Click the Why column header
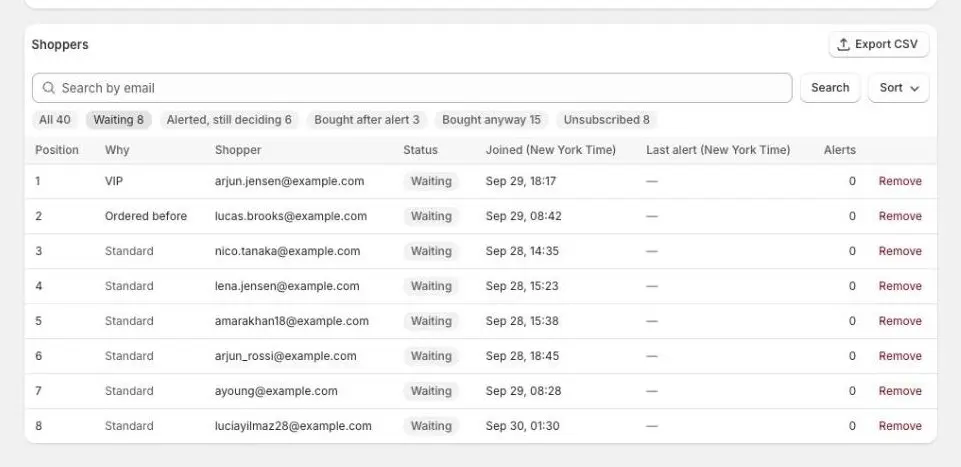This screenshot has width=961, height=467. pyautogui.click(x=117, y=150)
